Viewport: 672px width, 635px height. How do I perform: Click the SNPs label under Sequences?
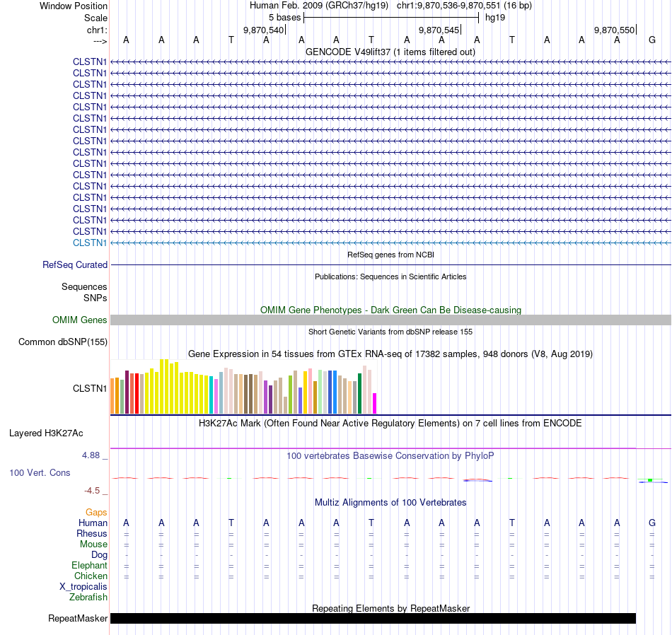point(95,298)
